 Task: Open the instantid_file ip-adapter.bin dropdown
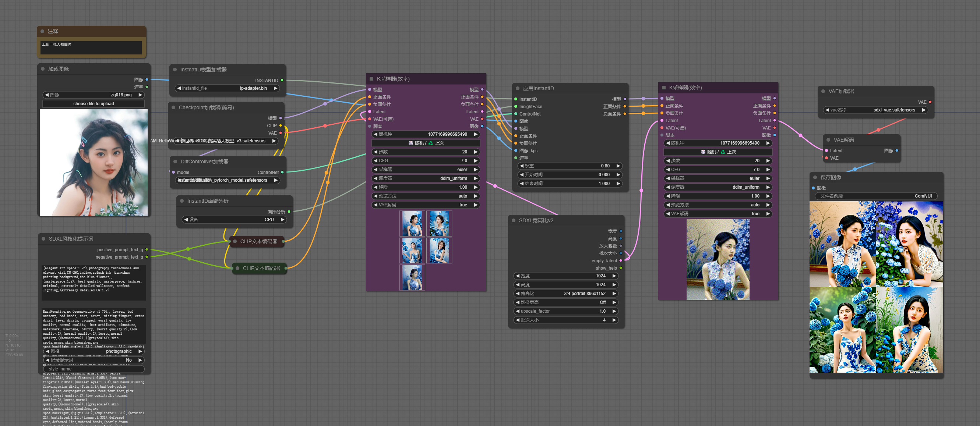(x=228, y=88)
